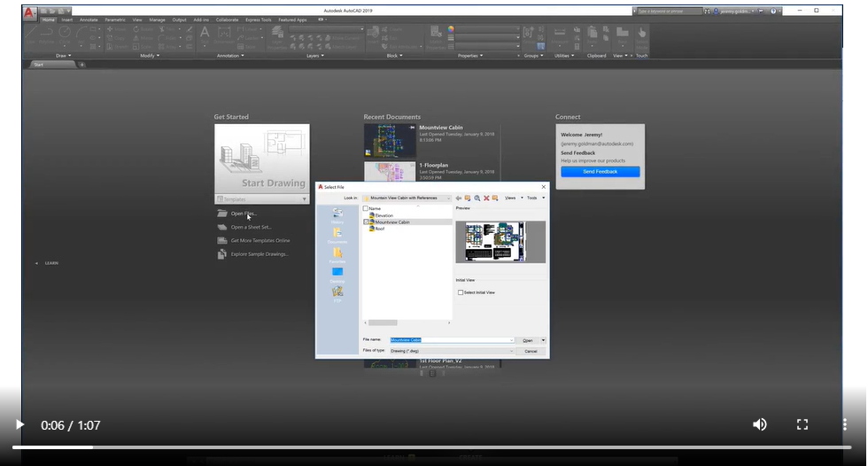868x466 pixels.
Task: Select the Arc tool in the ribbon
Action: (x=81, y=35)
